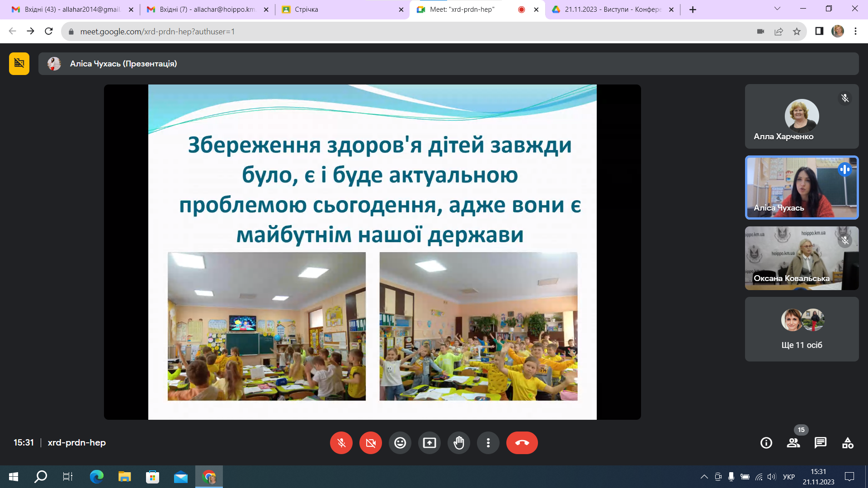Open the Activities panel icon
The image size is (868, 488).
[848, 443]
